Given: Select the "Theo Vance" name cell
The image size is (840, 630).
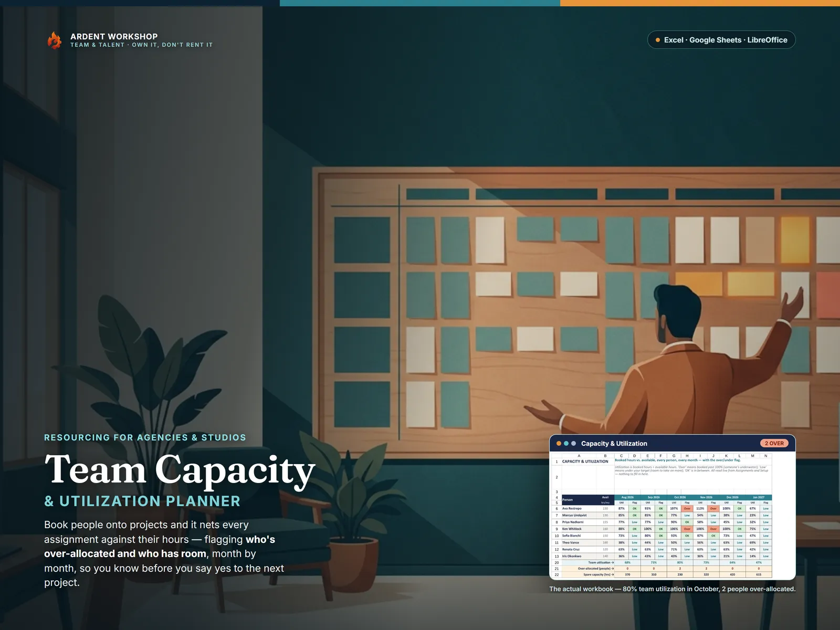Looking at the screenshot, I should click(580, 543).
